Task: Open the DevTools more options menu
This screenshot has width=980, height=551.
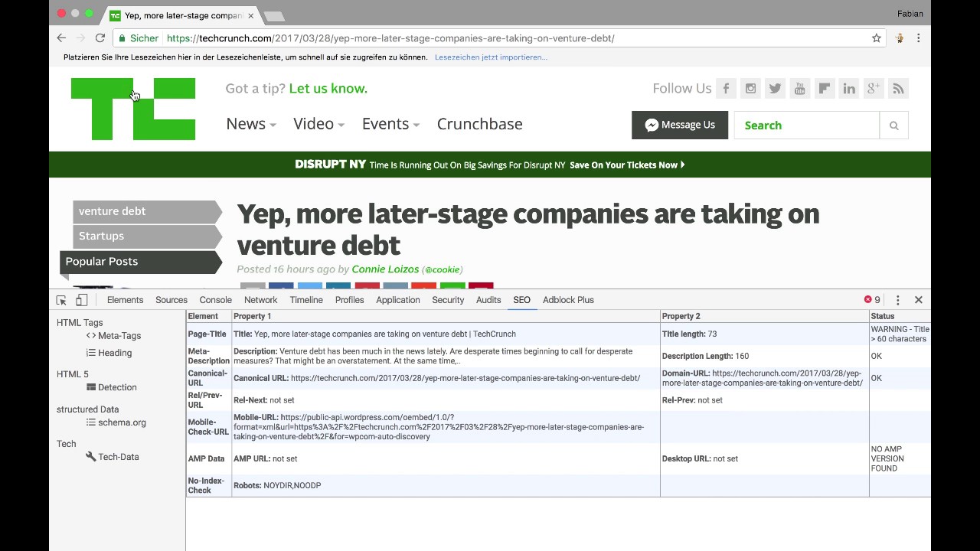Action: (898, 300)
